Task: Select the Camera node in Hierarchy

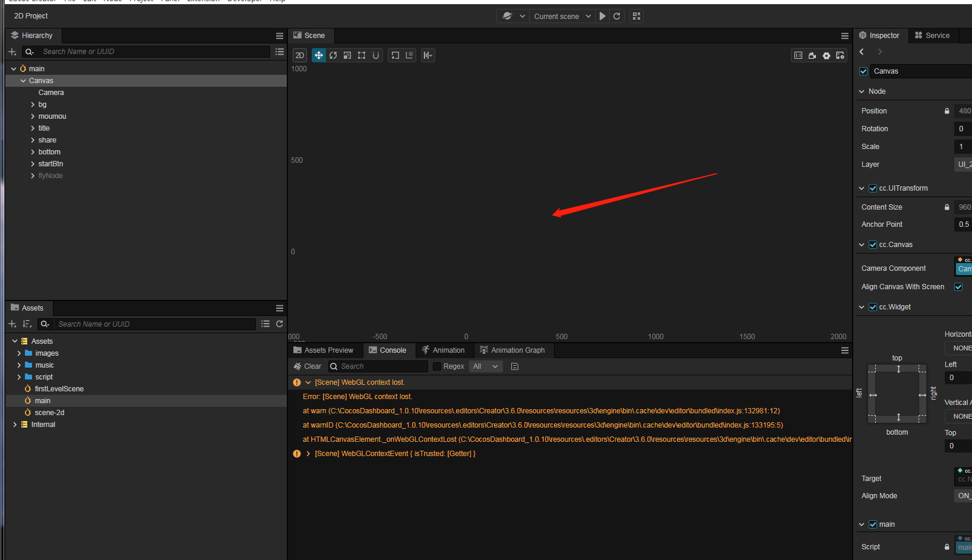Action: click(x=51, y=93)
